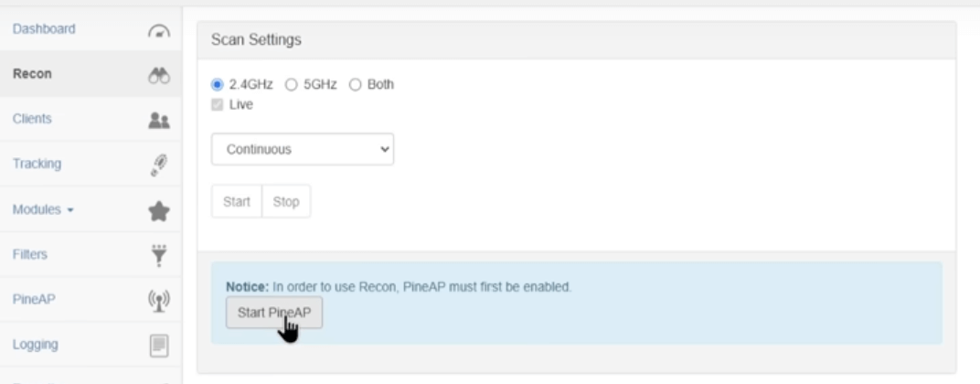980x384 pixels.
Task: Open the Continuous scan duration dropdown
Action: click(303, 149)
